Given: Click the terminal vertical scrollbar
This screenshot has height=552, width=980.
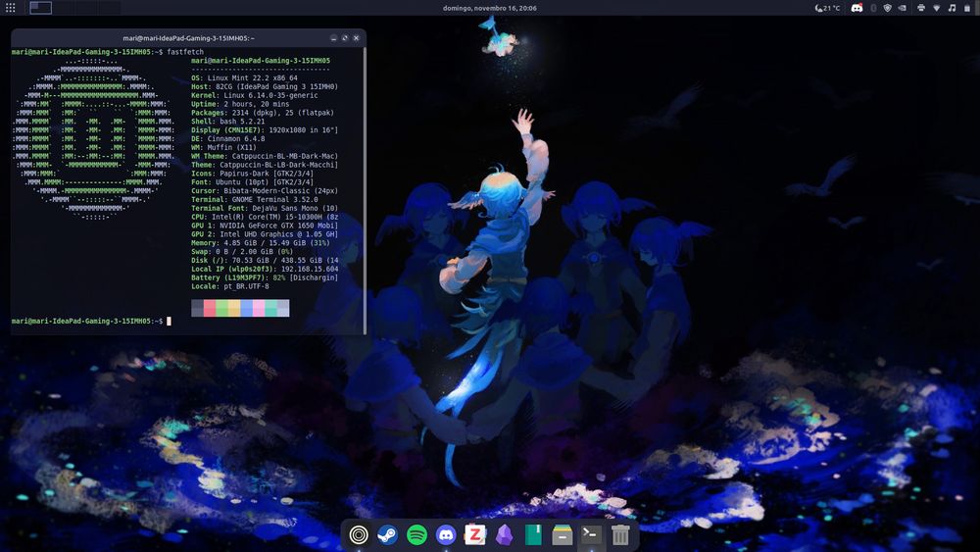Looking at the screenshot, I should [x=365, y=190].
